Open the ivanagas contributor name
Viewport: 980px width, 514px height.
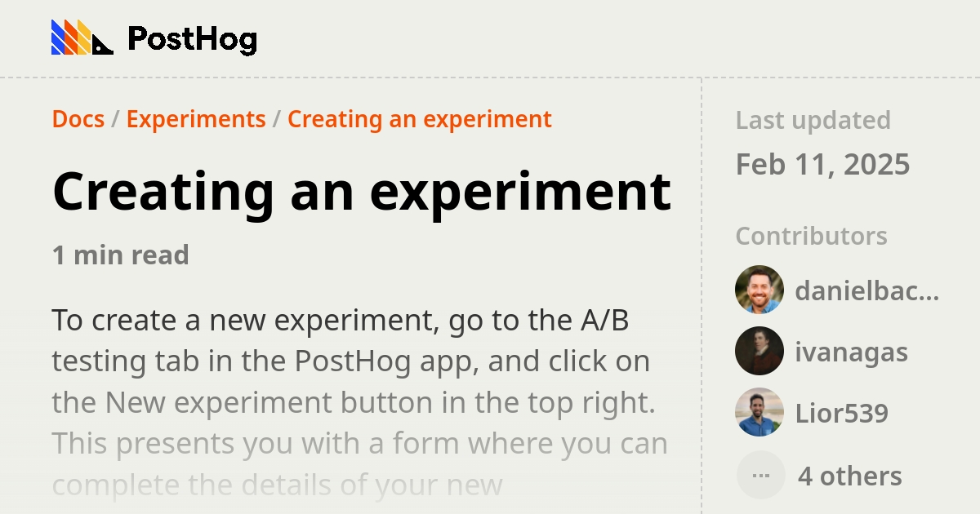click(851, 352)
